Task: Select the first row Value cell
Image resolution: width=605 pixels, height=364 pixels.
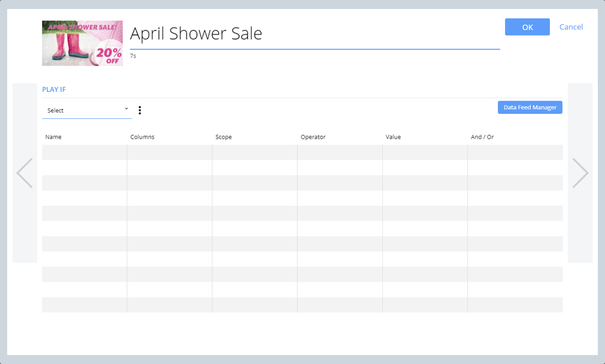Action: click(425, 152)
